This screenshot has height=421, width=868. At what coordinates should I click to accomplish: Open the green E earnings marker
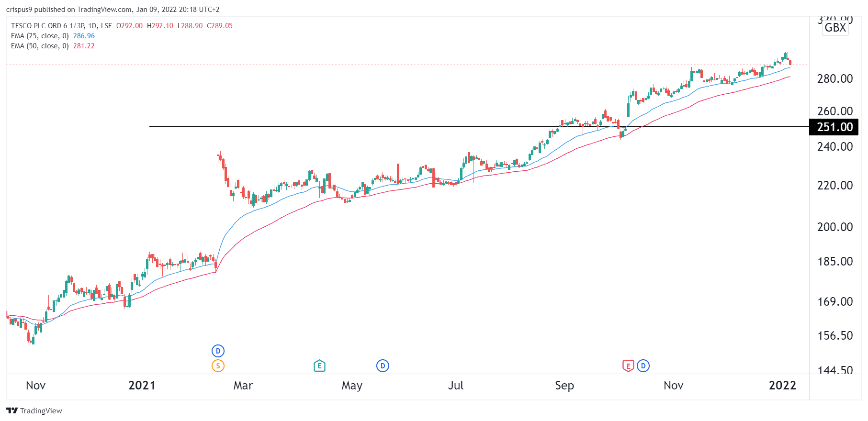tap(319, 366)
